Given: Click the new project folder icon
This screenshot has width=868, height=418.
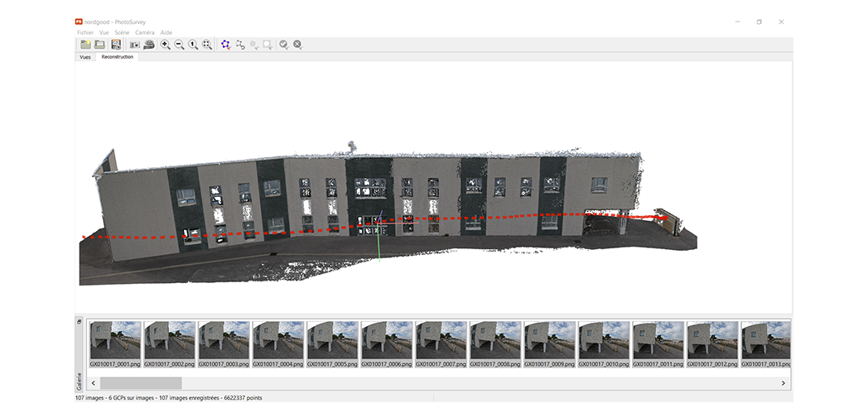Looking at the screenshot, I should tap(85, 45).
